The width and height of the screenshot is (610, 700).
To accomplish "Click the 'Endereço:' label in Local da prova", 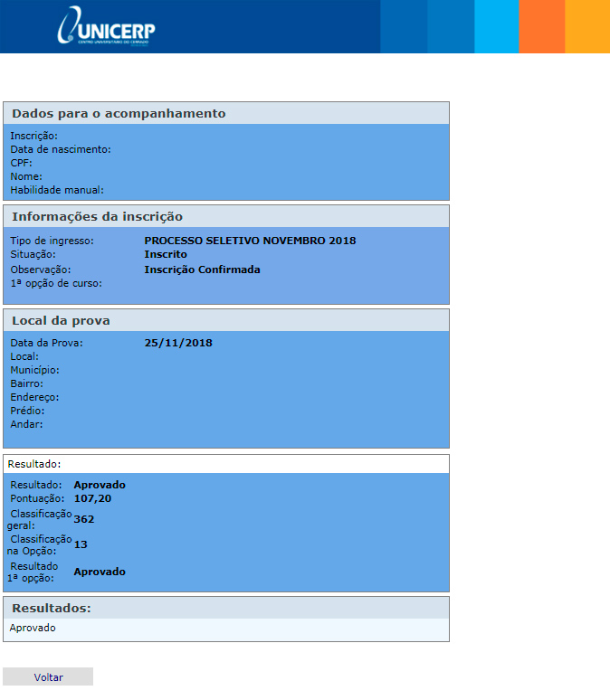I will pyautogui.click(x=34, y=397).
